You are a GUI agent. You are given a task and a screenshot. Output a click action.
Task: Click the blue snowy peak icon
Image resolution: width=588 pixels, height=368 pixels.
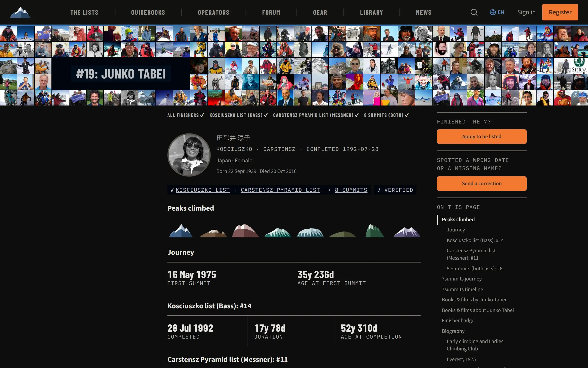(x=181, y=230)
